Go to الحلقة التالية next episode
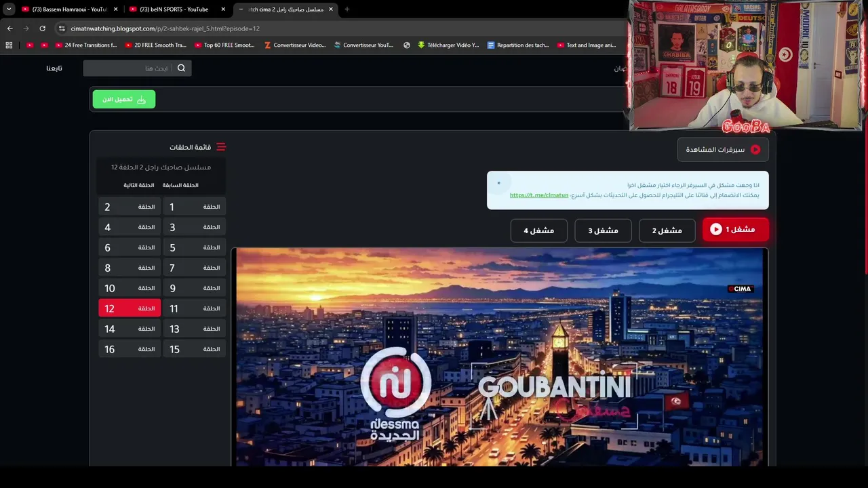 click(138, 185)
